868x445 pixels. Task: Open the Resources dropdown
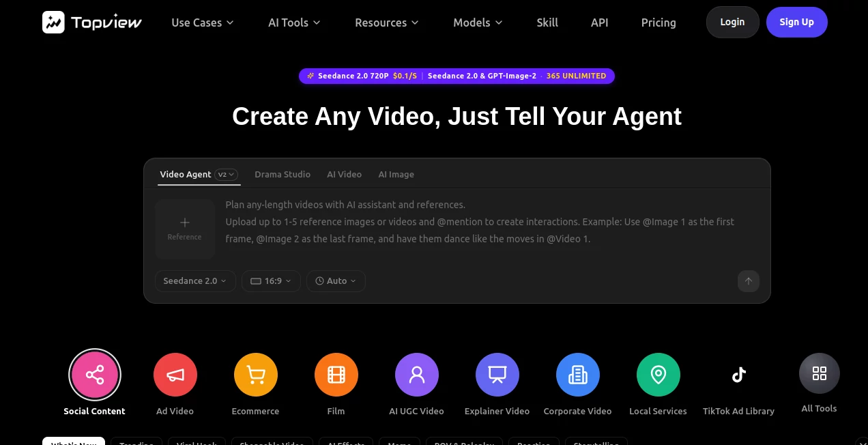click(386, 23)
